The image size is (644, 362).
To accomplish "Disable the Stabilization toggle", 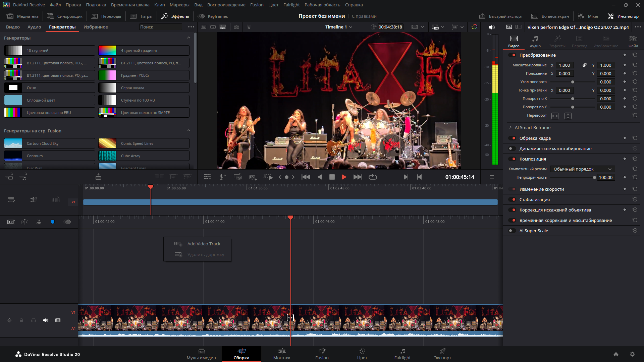I will (512, 199).
